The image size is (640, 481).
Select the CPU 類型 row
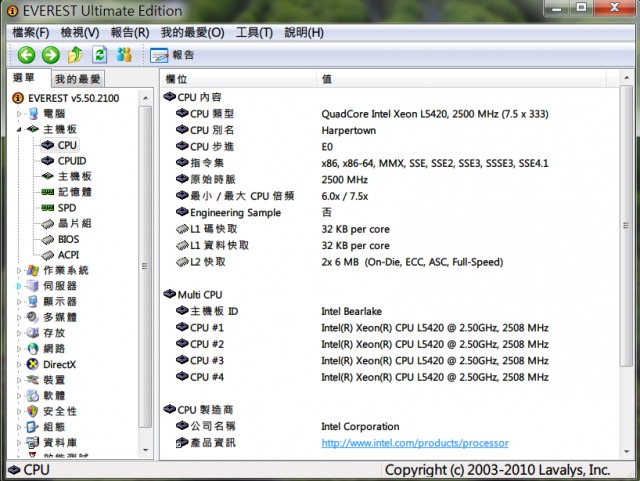pos(389,114)
